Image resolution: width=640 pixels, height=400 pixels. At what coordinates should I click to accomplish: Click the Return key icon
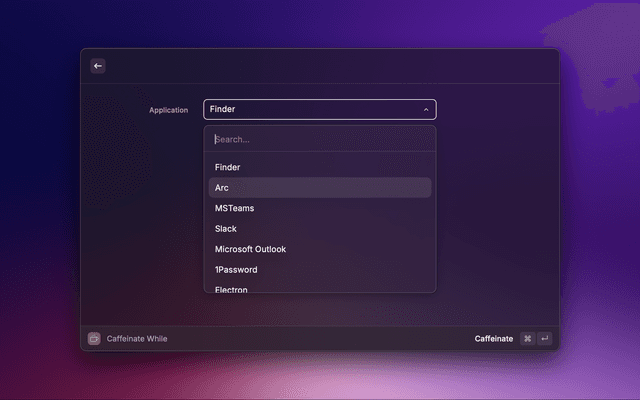[x=544, y=339]
